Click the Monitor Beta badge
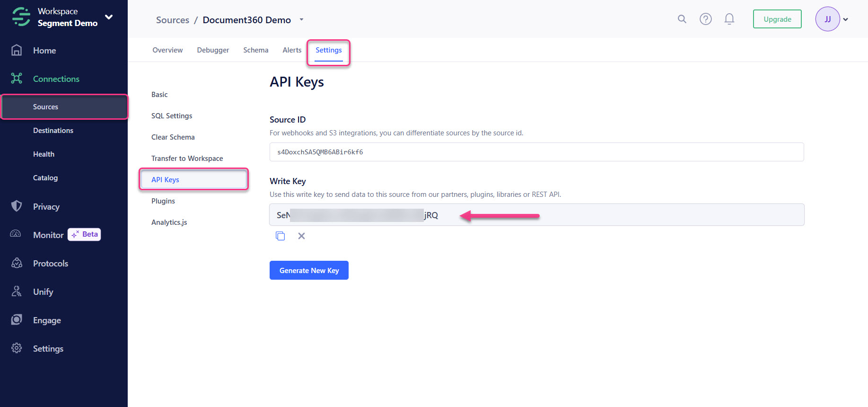Image resolution: width=868 pixels, height=407 pixels. 84,234
